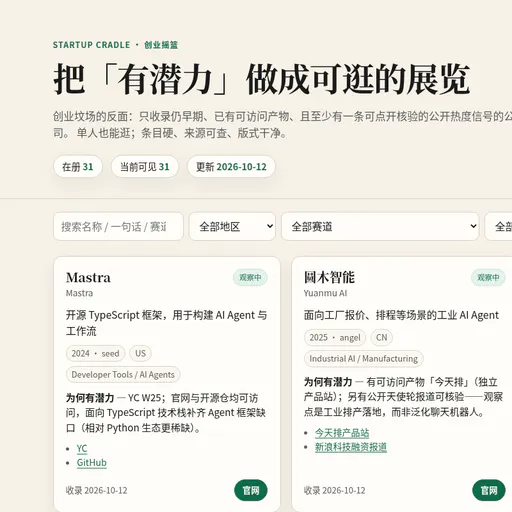512x512 pixels.
Task: Click the '2024 · seed' tag
Action: coord(95,353)
